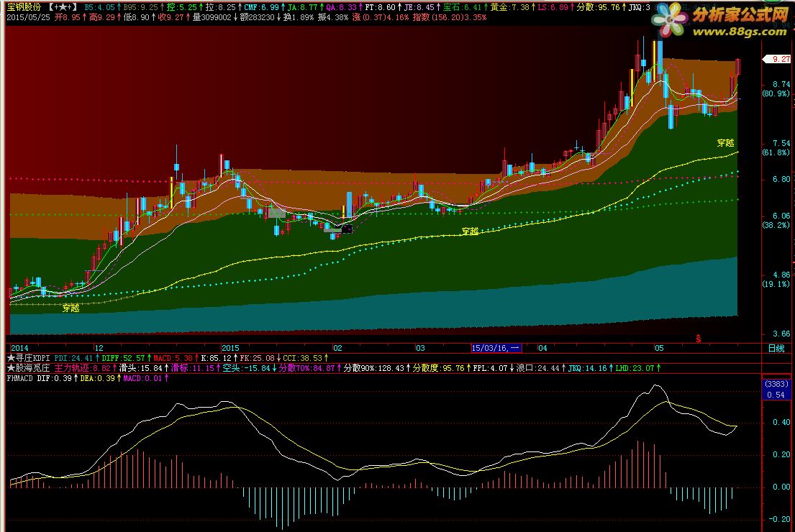This screenshot has width=795, height=532.
Task: Click the 2015 label on the time axis
Action: click(x=230, y=348)
